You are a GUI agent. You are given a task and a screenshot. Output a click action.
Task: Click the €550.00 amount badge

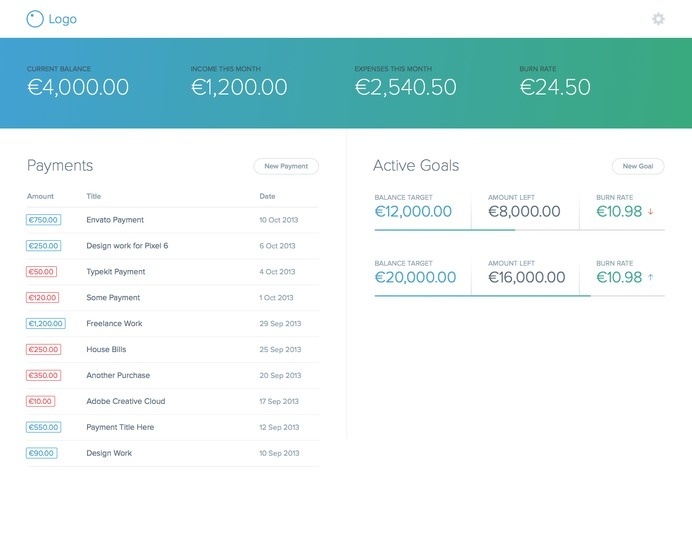pos(43,427)
